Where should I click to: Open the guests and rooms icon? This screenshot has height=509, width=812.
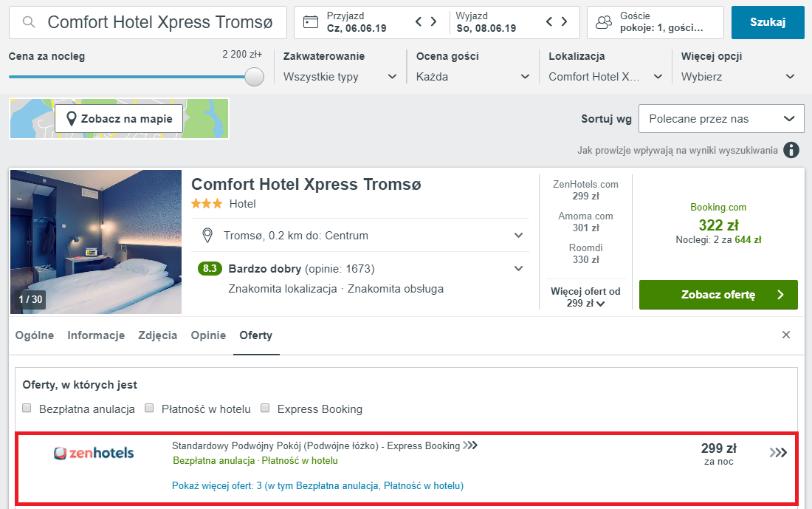click(x=603, y=22)
